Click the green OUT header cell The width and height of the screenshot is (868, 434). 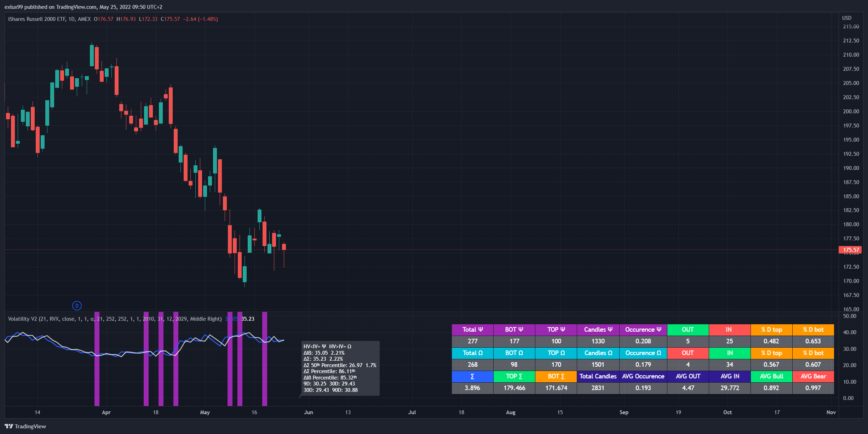pos(688,330)
